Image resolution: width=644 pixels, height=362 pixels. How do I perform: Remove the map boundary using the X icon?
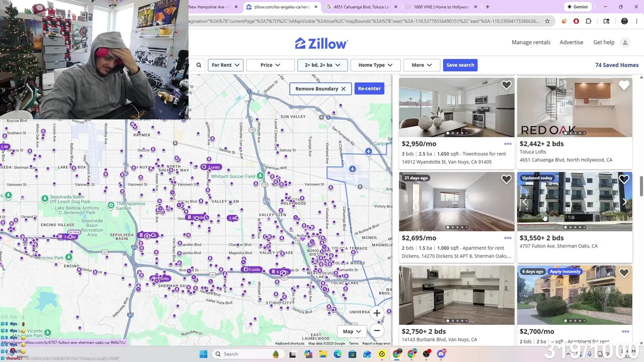(x=343, y=88)
